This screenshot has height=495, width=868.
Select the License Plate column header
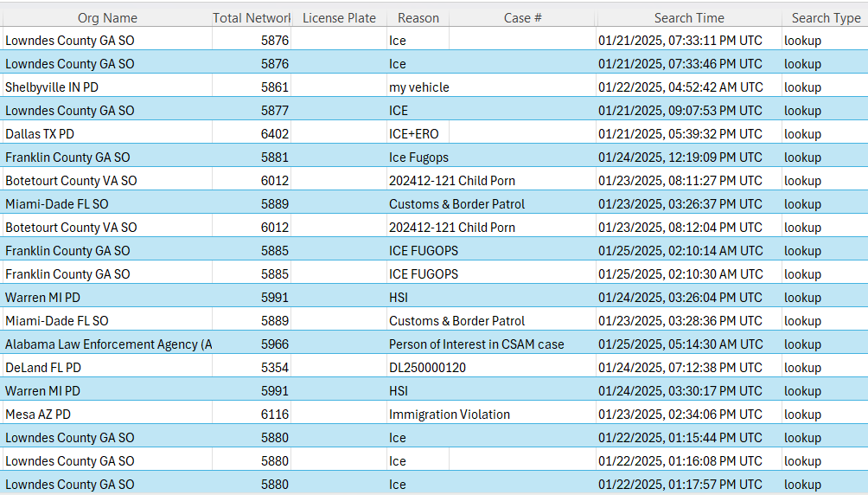(x=339, y=17)
